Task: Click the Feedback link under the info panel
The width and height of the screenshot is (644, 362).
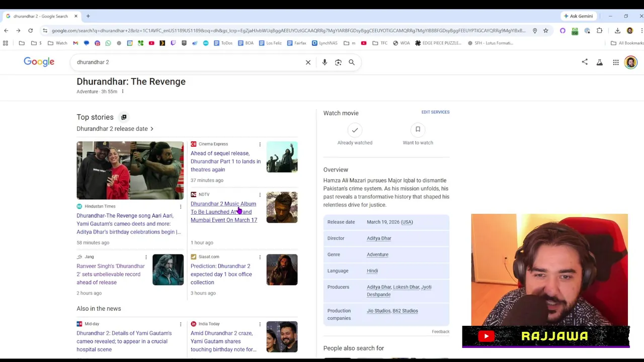Action: pos(440,332)
